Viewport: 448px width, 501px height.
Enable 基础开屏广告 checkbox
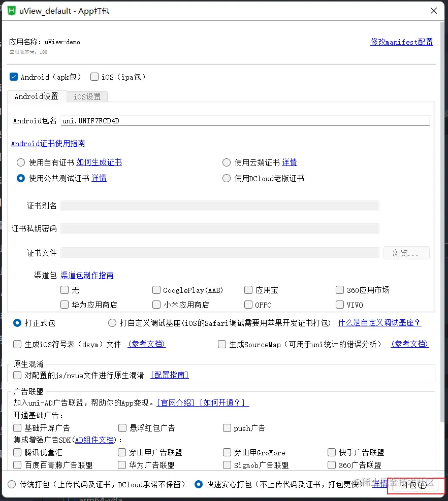point(17,428)
